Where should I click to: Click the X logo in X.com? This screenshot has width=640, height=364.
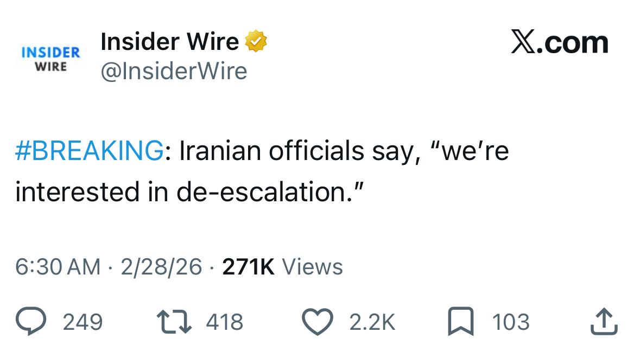pos(523,42)
